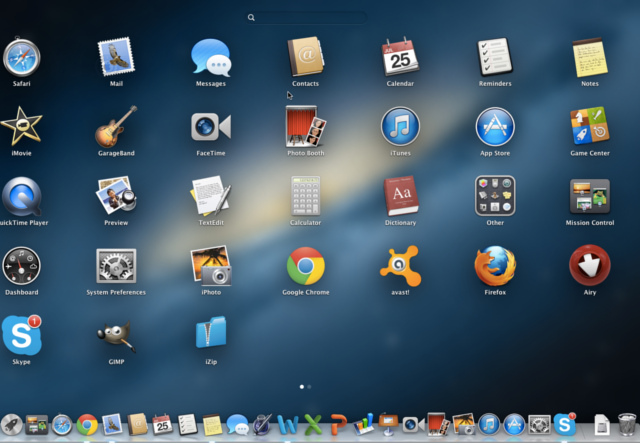Image resolution: width=640 pixels, height=444 pixels.
Task: Click the Mail stamp in the Dock
Action: [x=112, y=424]
